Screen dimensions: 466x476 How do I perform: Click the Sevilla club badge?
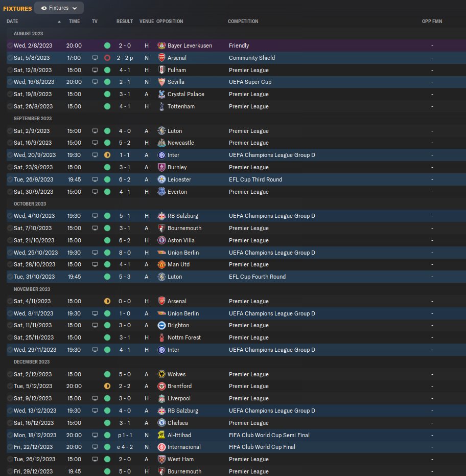pyautogui.click(x=161, y=82)
